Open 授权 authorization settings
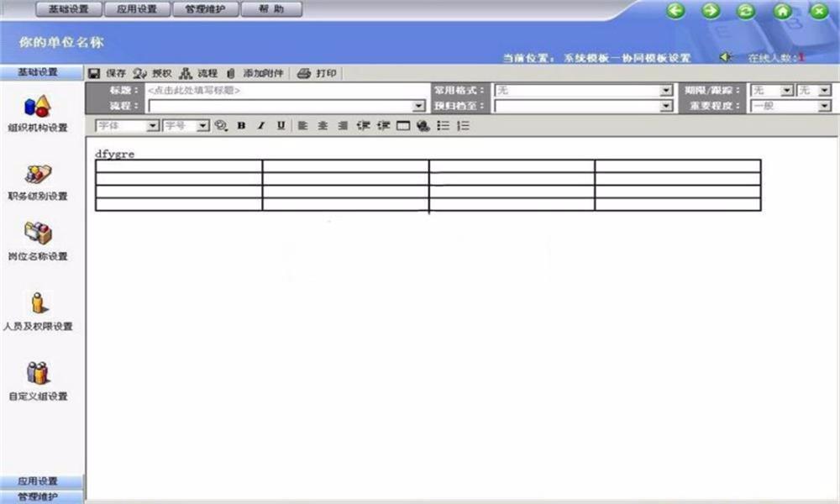Image resolution: width=840 pixels, height=504 pixels. click(x=153, y=73)
